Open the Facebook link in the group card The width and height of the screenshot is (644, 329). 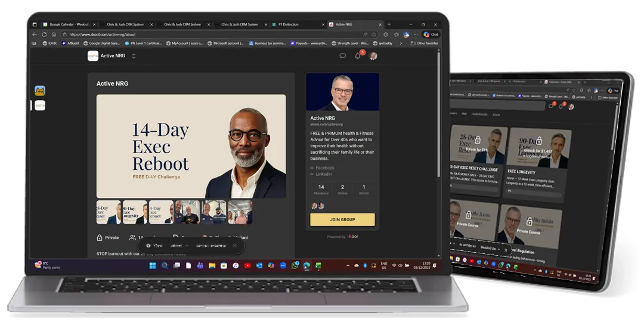pyautogui.click(x=323, y=168)
